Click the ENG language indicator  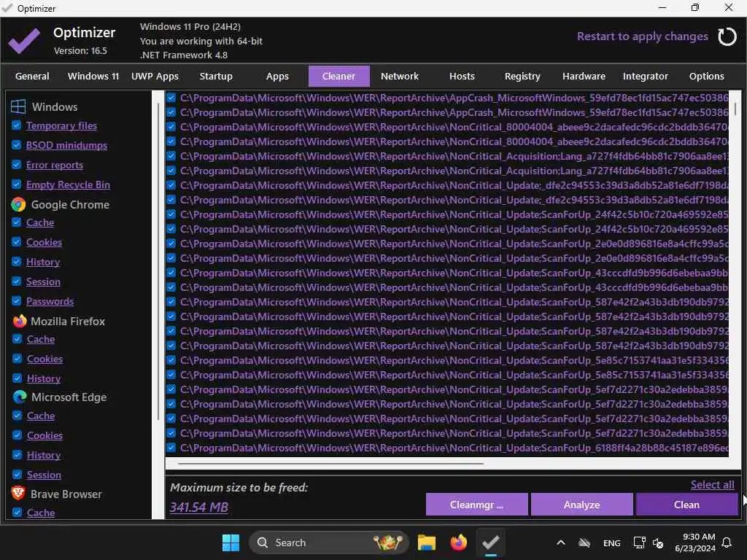tap(612, 542)
